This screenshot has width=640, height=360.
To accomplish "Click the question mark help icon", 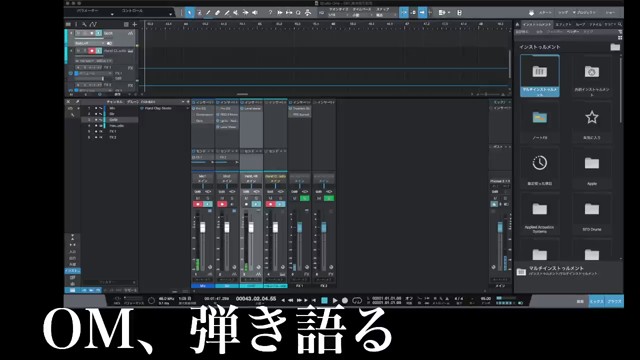I will [270, 13].
